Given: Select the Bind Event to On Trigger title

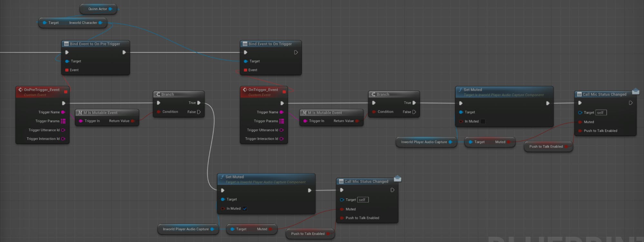Looking at the screenshot, I should [270, 44].
